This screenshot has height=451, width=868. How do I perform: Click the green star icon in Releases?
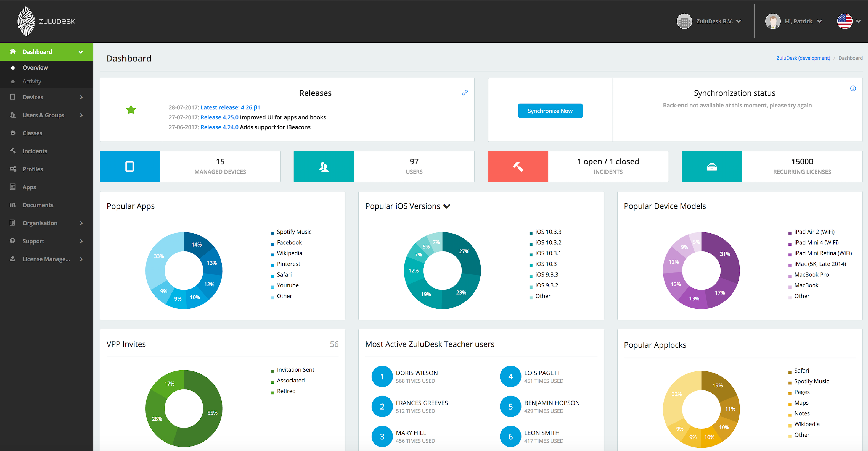click(131, 110)
